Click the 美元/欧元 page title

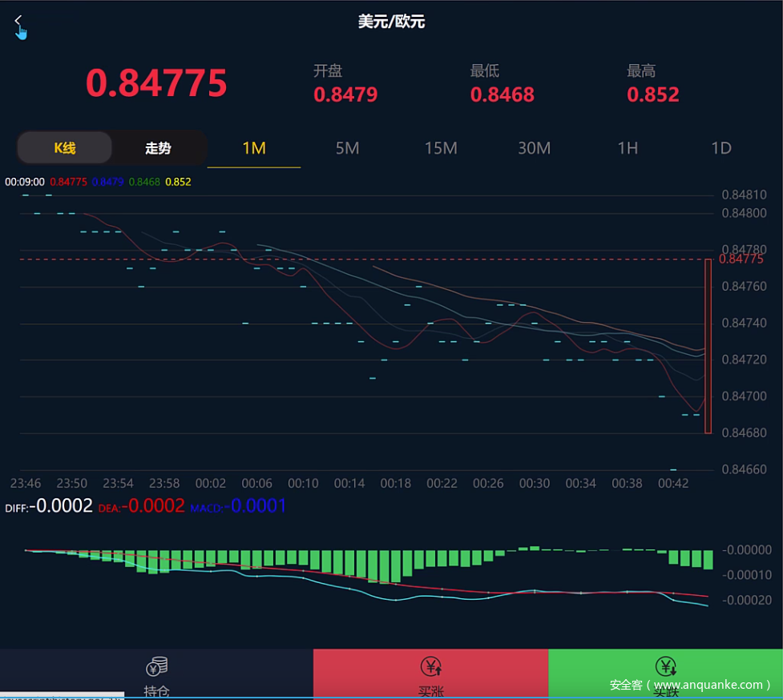pos(391,22)
